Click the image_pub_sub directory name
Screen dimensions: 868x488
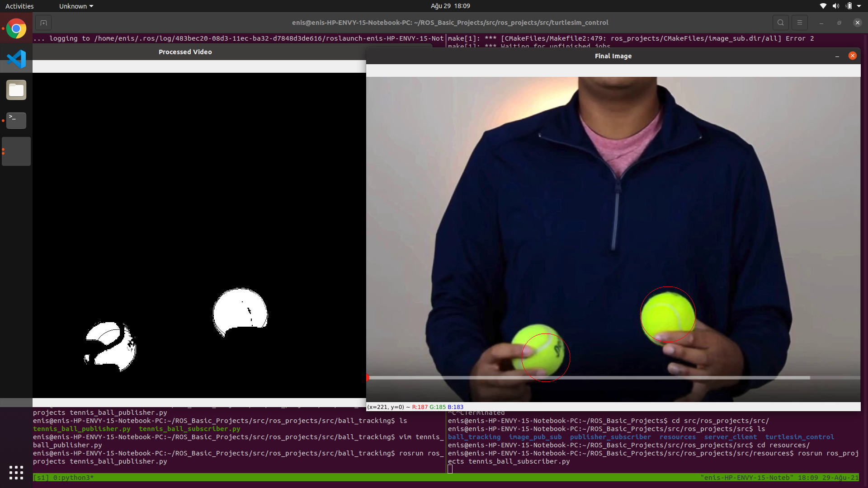tap(535, 437)
